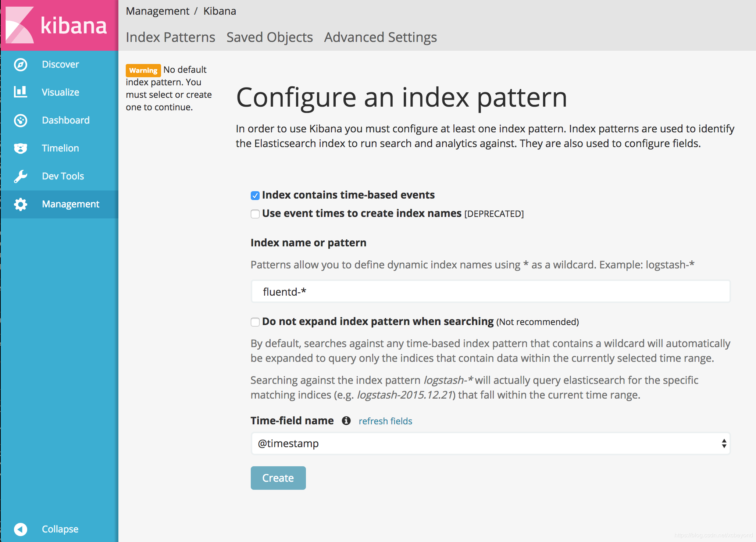This screenshot has height=542, width=756.
Task: Click the Collapse sidebar arrow icon
Action: point(21,529)
